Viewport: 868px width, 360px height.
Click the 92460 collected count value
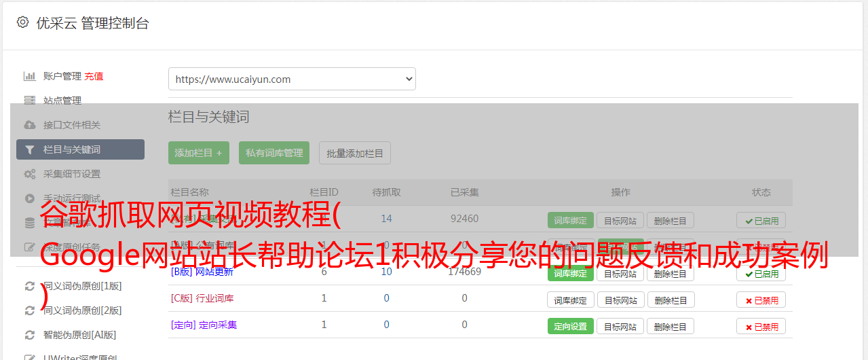point(464,219)
